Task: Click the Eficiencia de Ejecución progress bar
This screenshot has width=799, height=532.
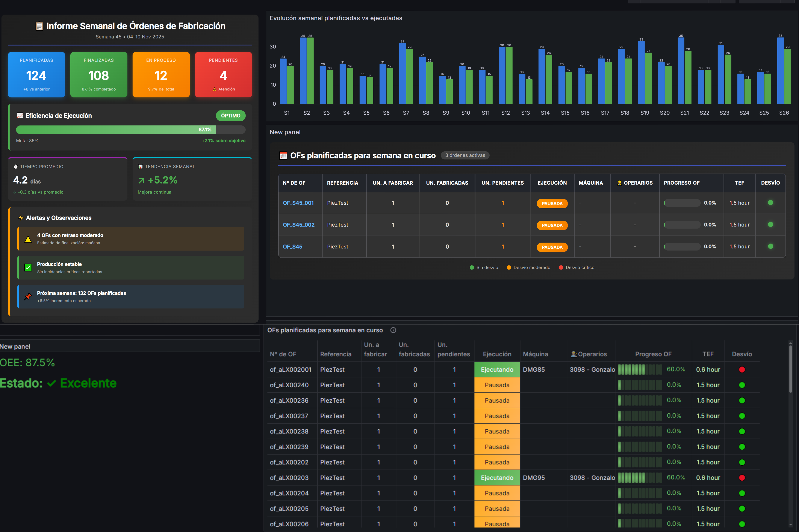Action: (x=130, y=130)
